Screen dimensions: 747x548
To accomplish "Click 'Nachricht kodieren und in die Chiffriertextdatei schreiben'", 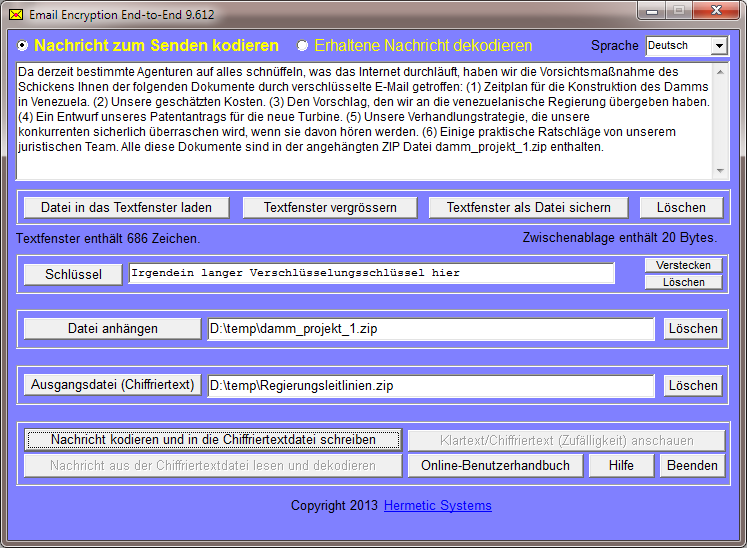I will (x=213, y=440).
